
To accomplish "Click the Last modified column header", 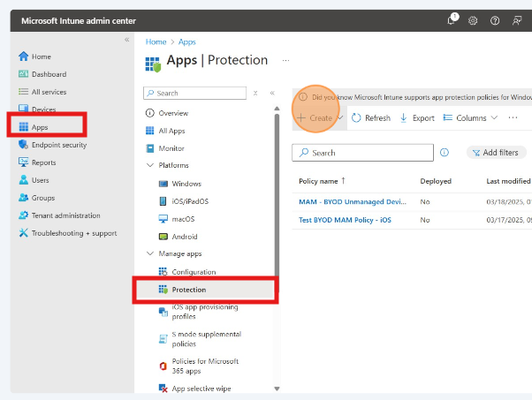I will (508, 181).
